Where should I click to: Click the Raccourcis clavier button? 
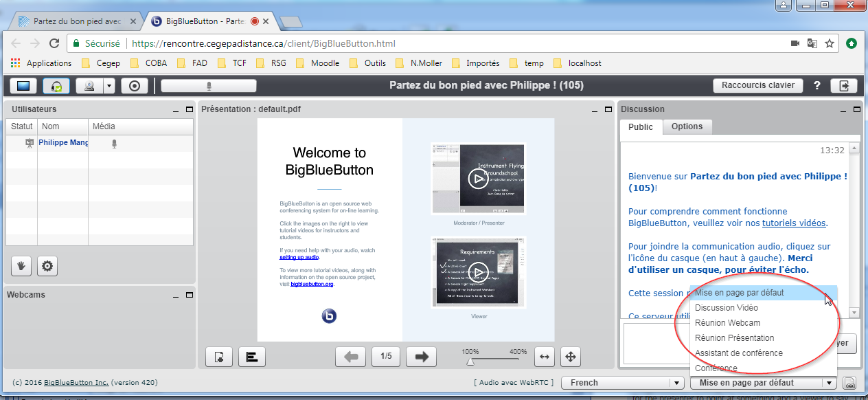point(757,85)
